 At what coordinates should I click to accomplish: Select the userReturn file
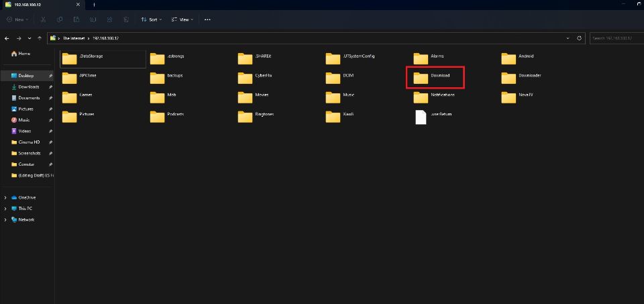point(421,117)
